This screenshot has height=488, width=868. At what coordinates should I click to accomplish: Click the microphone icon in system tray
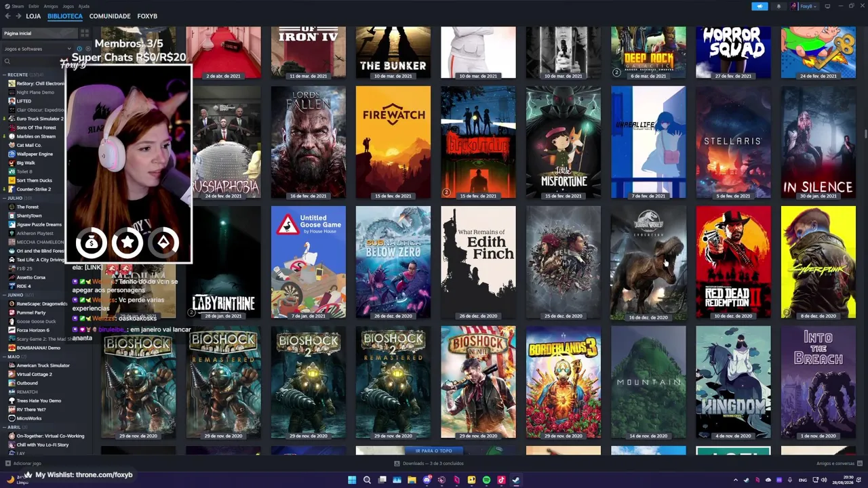[790, 480]
